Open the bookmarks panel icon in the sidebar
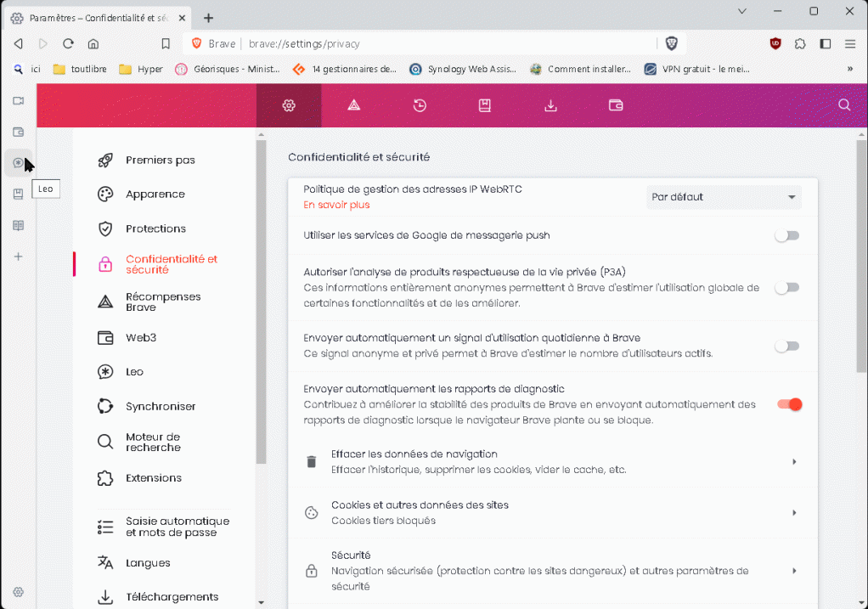The height and width of the screenshot is (609, 868). (19, 194)
